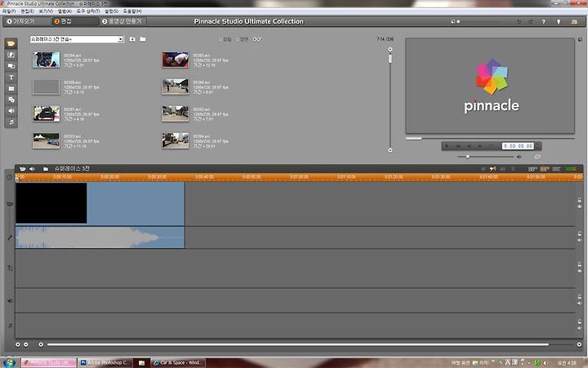Click the browse folder icon beside album dropdown
The image size is (588, 368).
[x=142, y=39]
